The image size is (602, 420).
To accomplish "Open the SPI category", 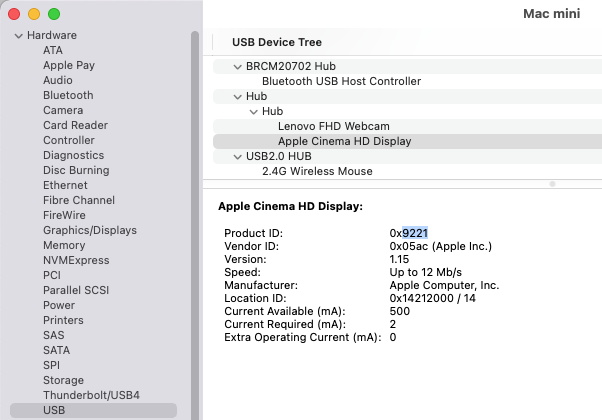I will 51,365.
